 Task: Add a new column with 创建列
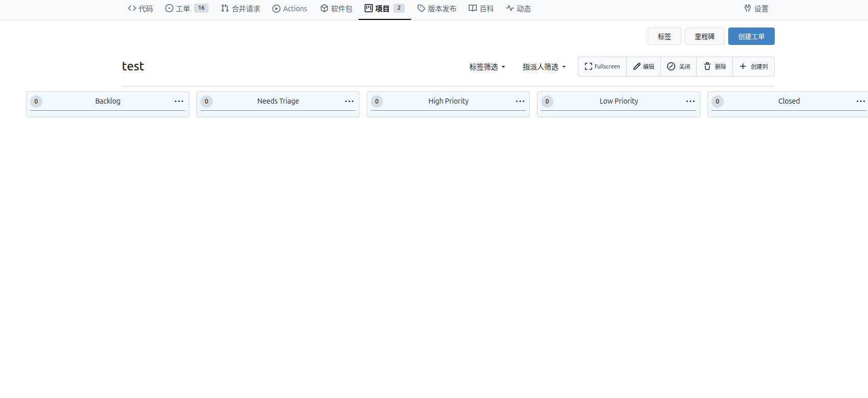tap(753, 66)
